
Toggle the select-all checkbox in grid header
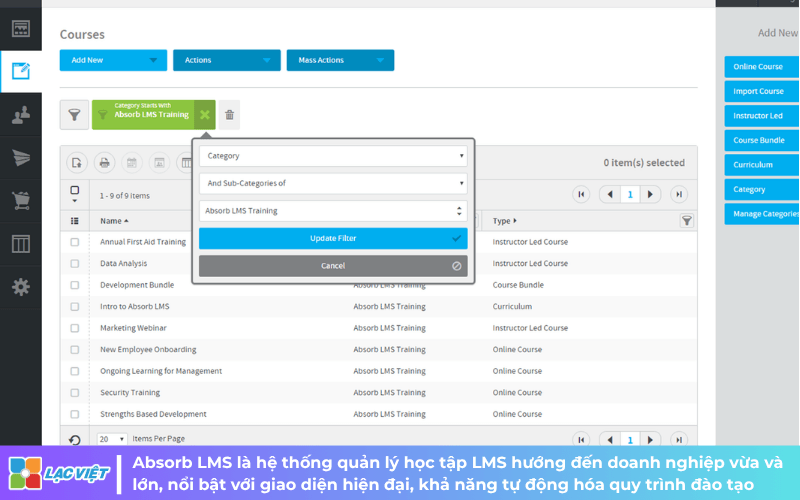[x=74, y=190]
